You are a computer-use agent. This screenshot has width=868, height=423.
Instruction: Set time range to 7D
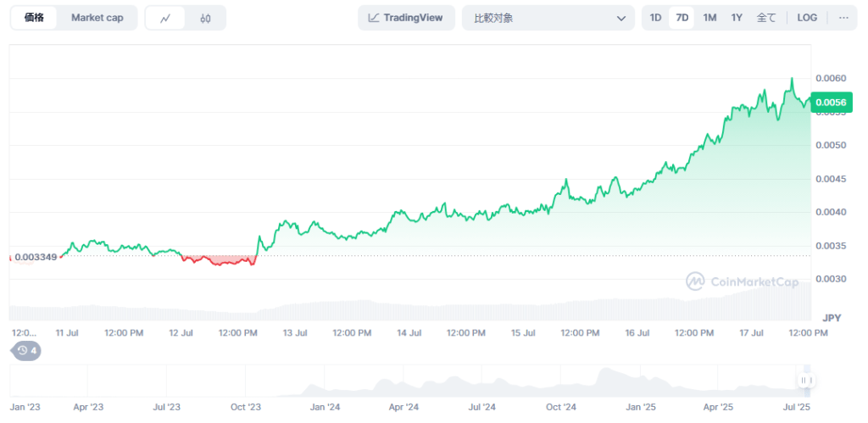(682, 18)
